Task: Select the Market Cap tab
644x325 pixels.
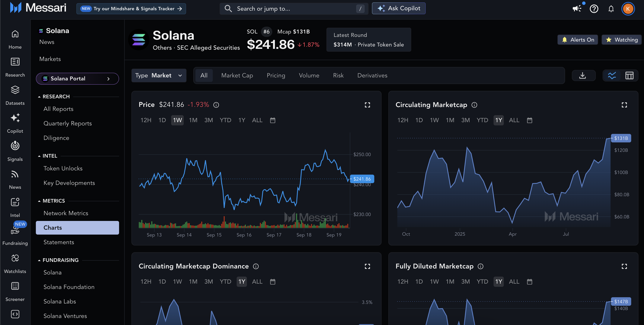Action: point(237,75)
